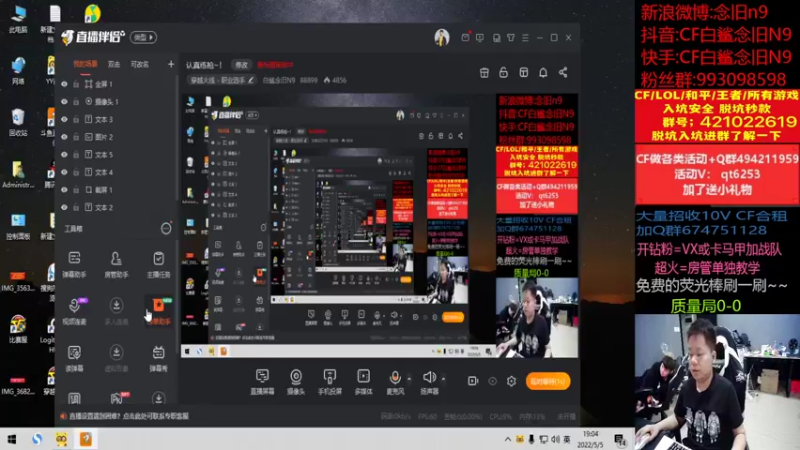The width and height of the screenshot is (800, 450).
Task: Hide the 摄像头 1 source layer
Action: pyautogui.click(x=64, y=102)
